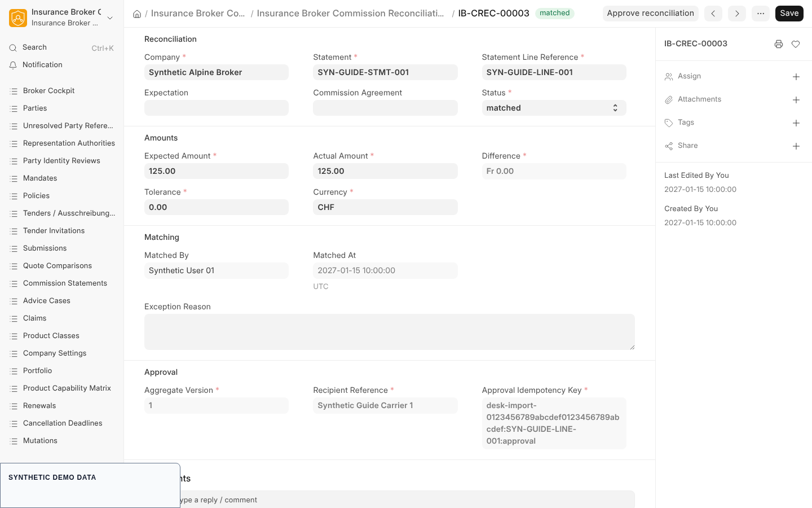Click the Statement field

385,72
